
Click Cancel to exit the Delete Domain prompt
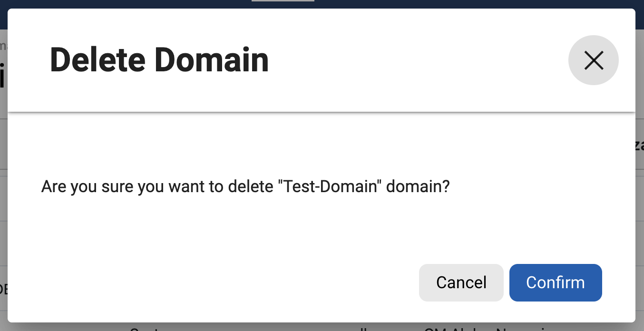461,282
